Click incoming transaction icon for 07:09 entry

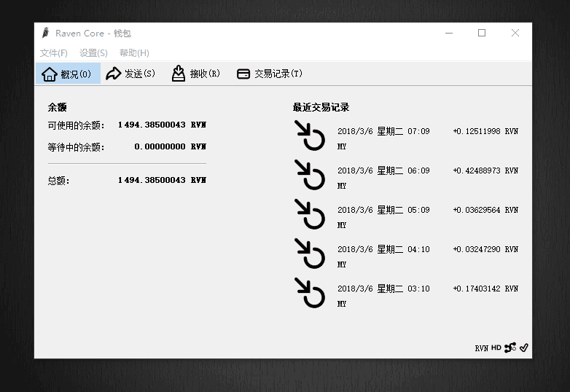point(309,136)
